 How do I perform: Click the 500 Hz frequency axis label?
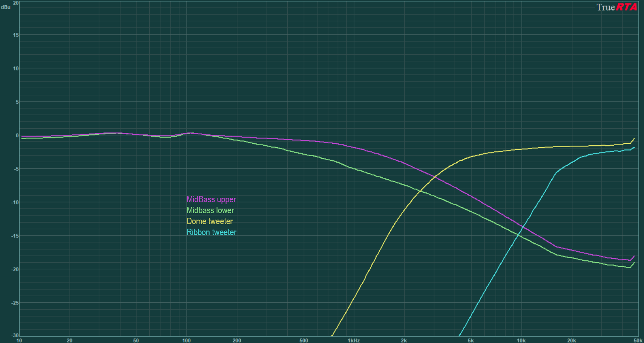point(304,340)
